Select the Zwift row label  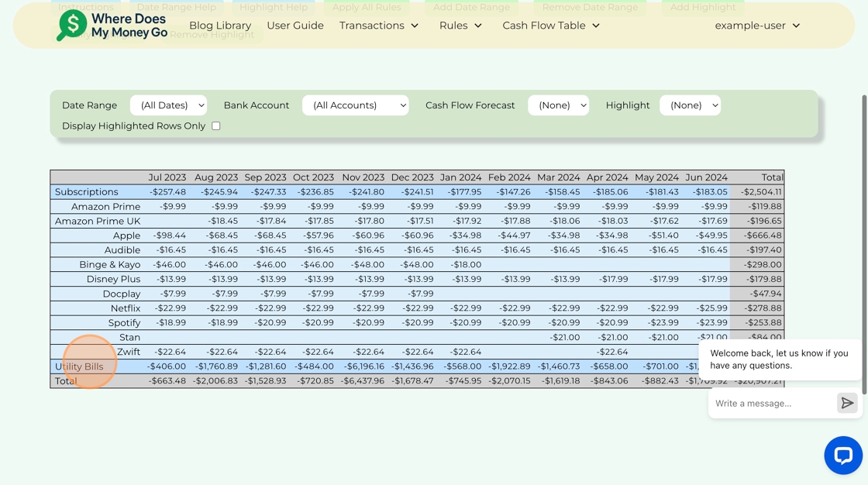point(129,352)
